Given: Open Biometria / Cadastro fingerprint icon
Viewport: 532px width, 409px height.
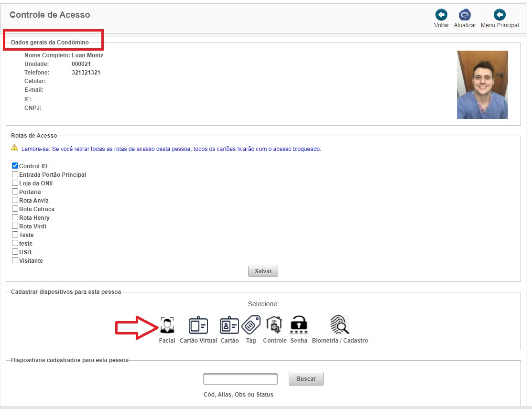Looking at the screenshot, I should (x=340, y=325).
